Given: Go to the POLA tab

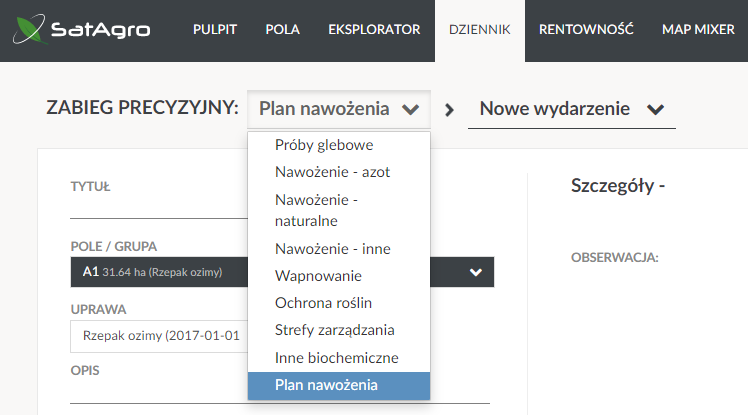Looking at the screenshot, I should click(x=282, y=30).
